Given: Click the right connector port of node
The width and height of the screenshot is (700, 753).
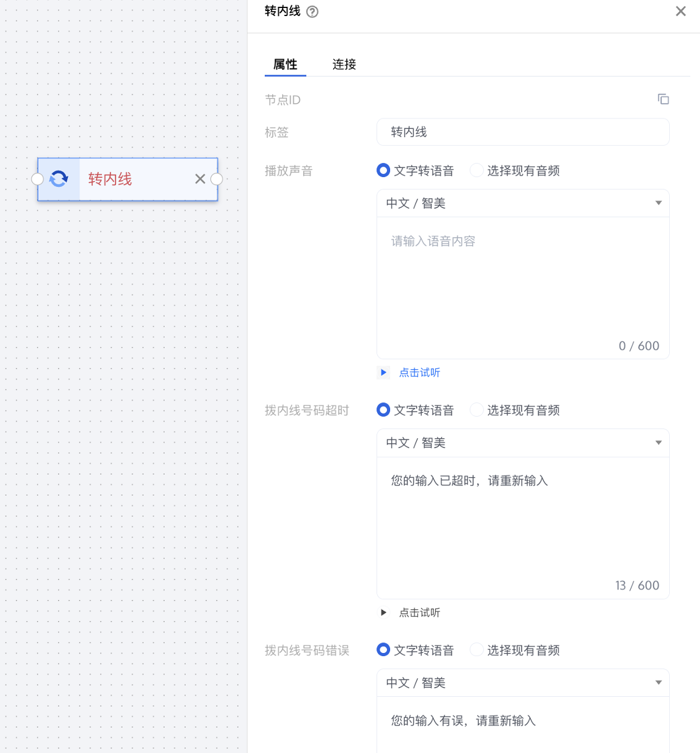Looking at the screenshot, I should click(x=217, y=179).
